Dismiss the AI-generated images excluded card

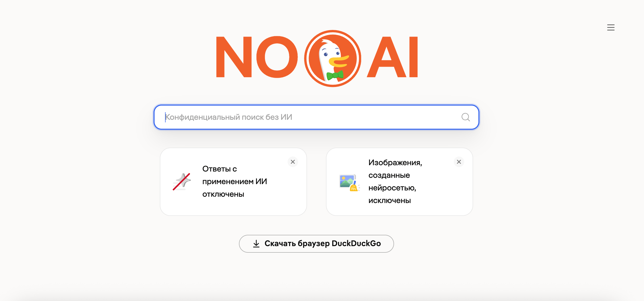click(459, 162)
